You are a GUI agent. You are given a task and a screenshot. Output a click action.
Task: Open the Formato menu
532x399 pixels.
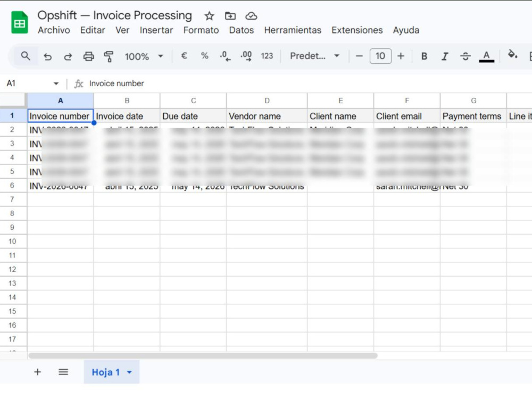(x=201, y=30)
